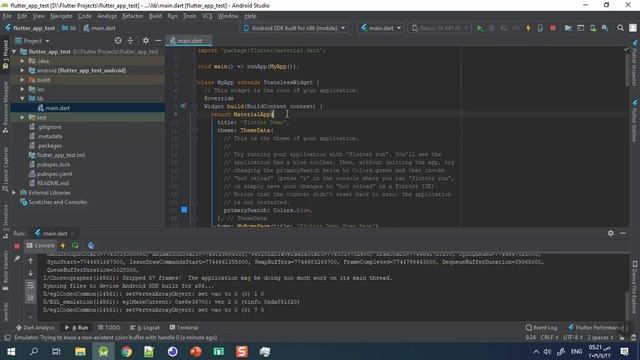The image size is (640, 360).
Task: Open Windows Start menu
Action: click(11, 351)
